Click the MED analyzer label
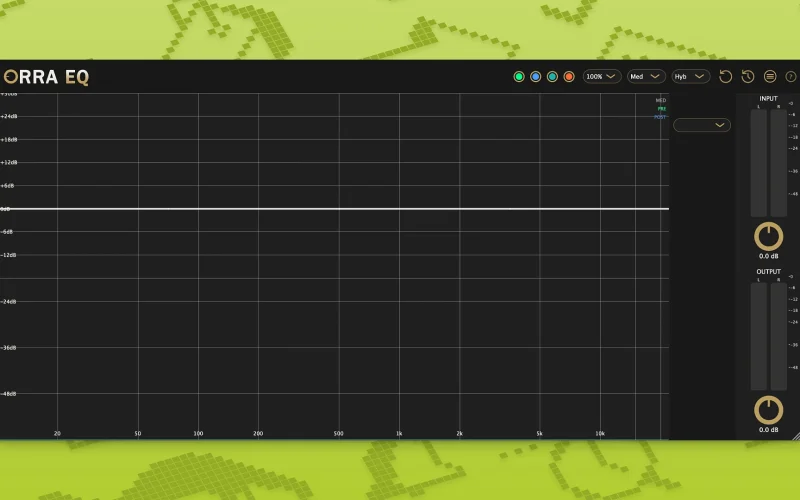The width and height of the screenshot is (800, 500). [x=661, y=101]
